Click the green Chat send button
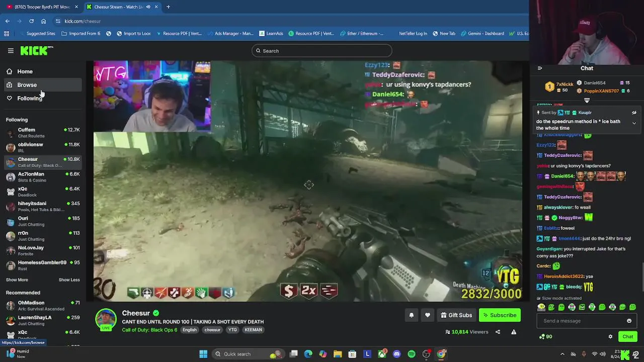 coord(628,336)
